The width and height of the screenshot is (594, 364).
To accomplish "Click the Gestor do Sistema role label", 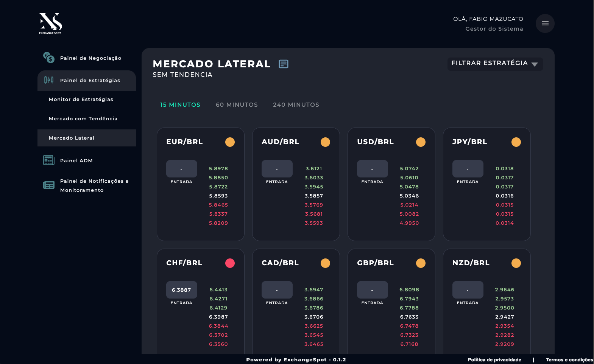I will click(494, 29).
